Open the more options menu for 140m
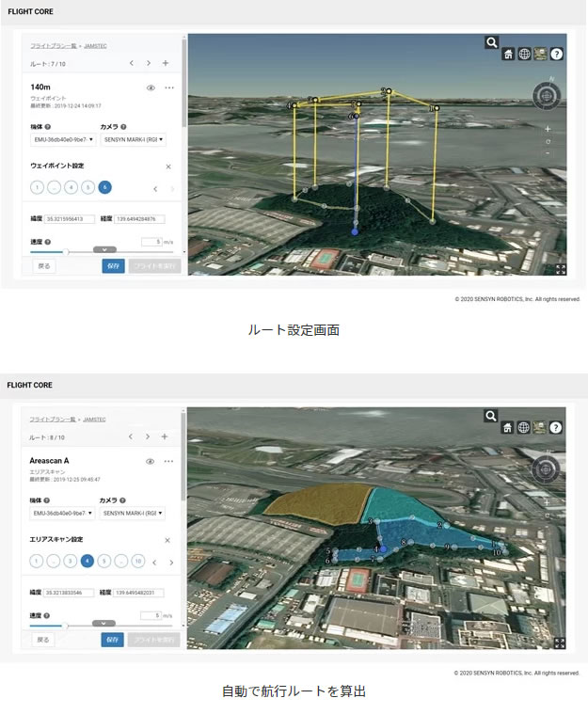The width and height of the screenshot is (588, 714). [169, 87]
